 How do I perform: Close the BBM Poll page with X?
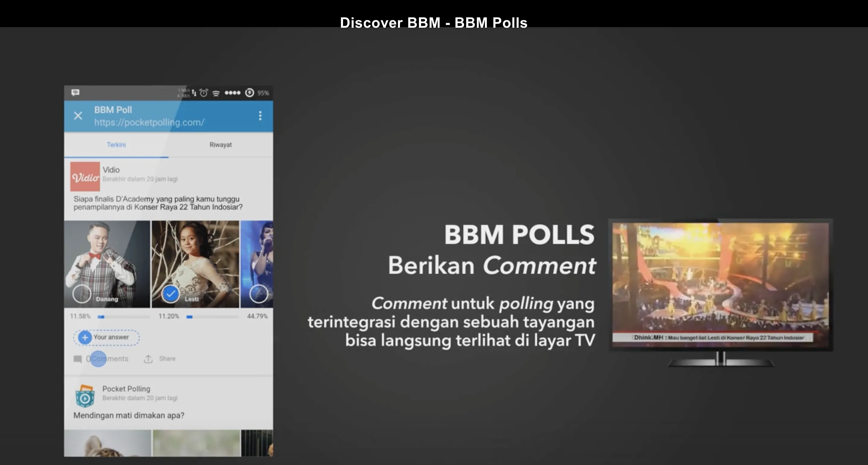78,116
